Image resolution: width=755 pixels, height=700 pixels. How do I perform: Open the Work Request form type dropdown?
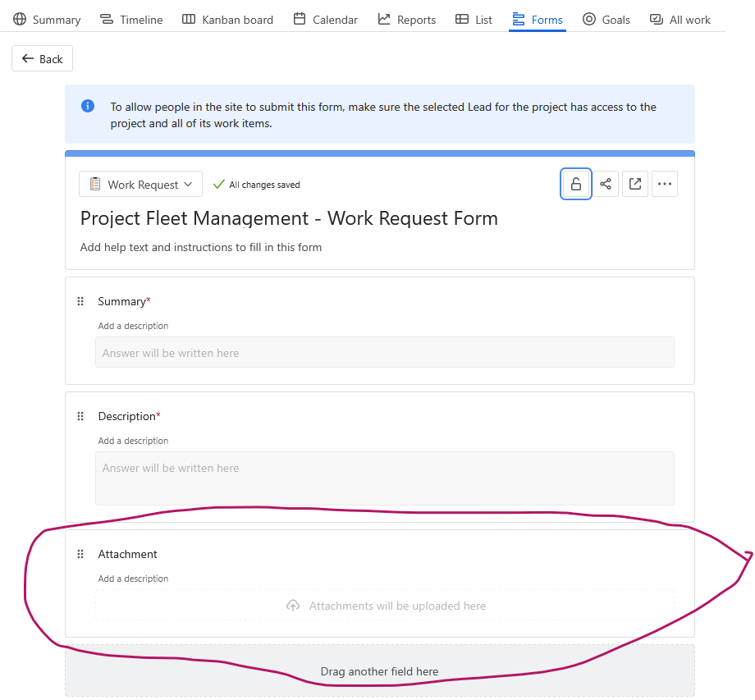click(140, 184)
